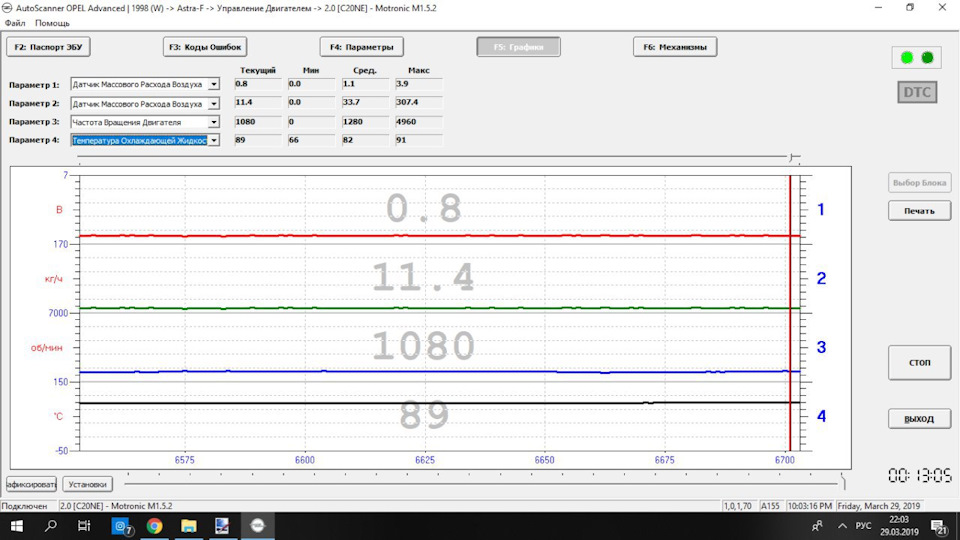This screenshot has height=540, width=960.
Task: Open Chrome from the taskbar
Action: click(x=154, y=526)
